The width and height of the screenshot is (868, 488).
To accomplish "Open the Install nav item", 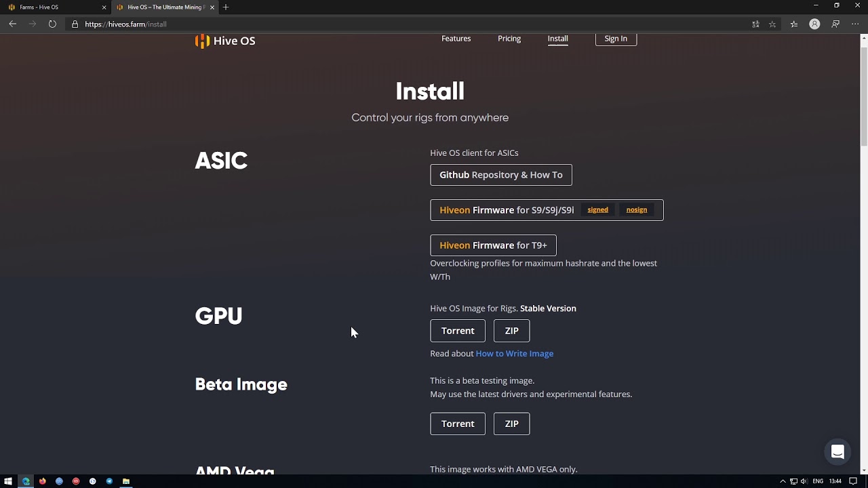I will click(x=557, y=39).
